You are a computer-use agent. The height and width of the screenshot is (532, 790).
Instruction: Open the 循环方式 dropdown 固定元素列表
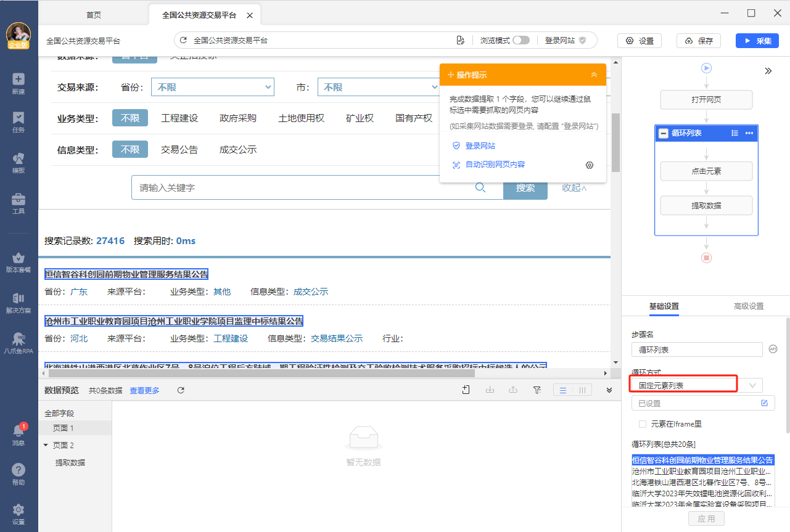pyautogui.click(x=697, y=385)
